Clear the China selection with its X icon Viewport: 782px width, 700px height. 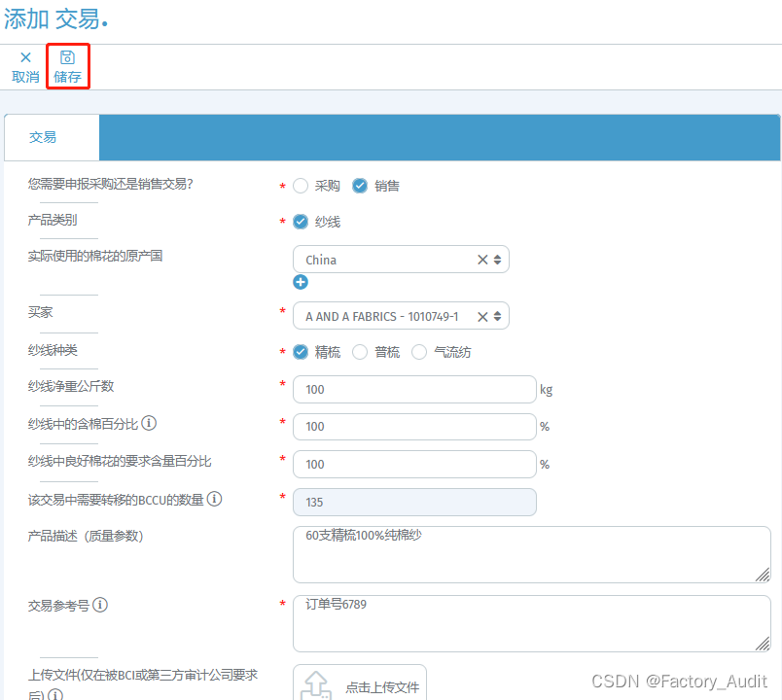481,259
